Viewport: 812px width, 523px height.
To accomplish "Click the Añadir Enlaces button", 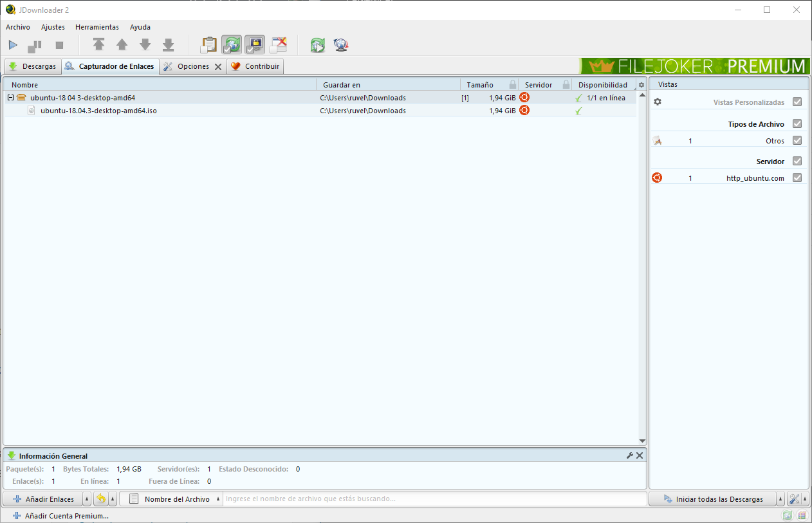I will (43, 499).
